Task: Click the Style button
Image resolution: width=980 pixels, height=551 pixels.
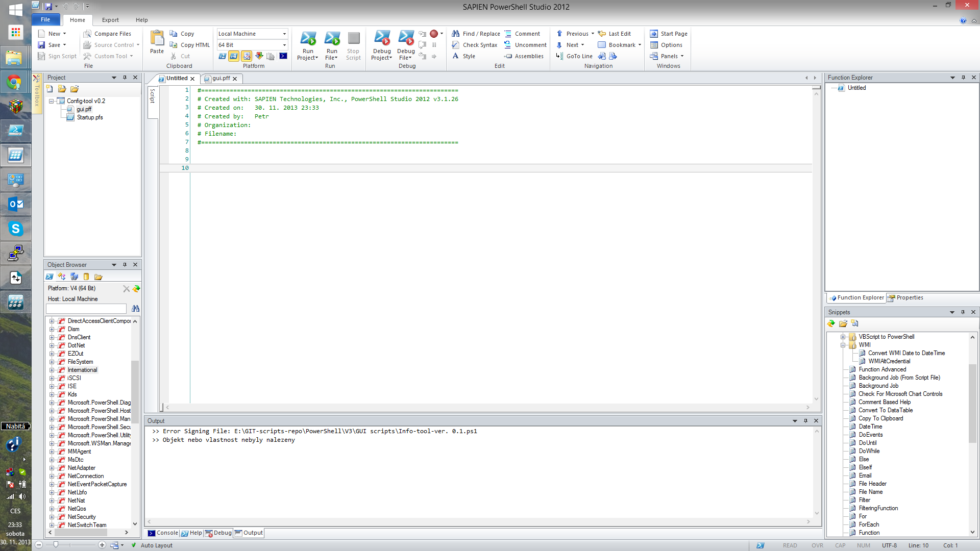Action: [463, 56]
